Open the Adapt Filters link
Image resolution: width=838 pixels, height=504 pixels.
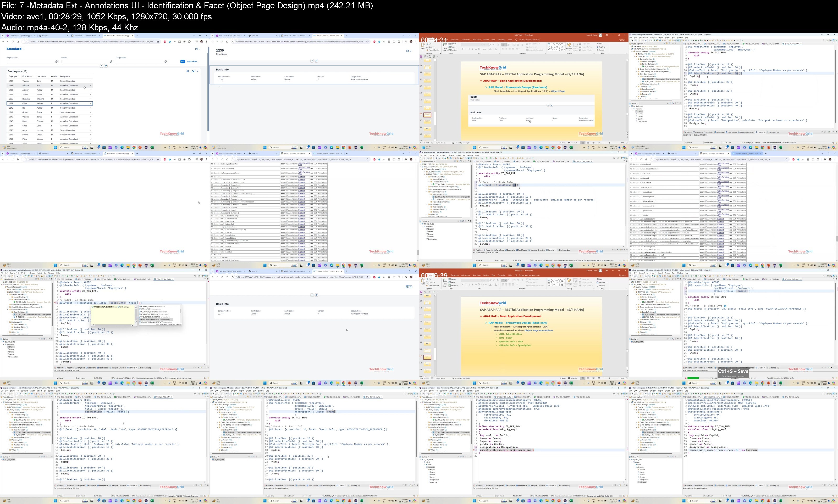192,61
